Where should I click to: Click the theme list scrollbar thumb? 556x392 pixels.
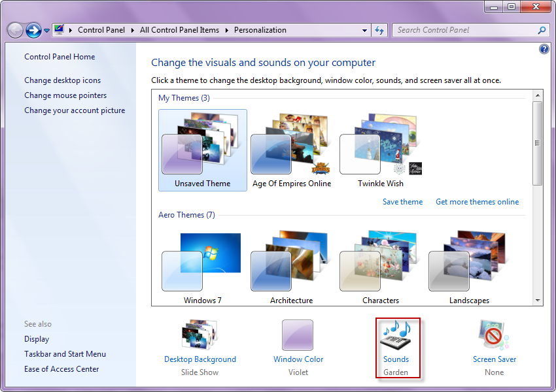[x=538, y=143]
